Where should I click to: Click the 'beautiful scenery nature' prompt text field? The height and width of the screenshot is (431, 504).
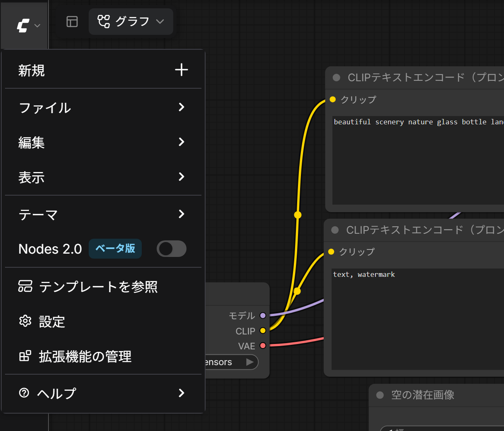pyautogui.click(x=418, y=160)
